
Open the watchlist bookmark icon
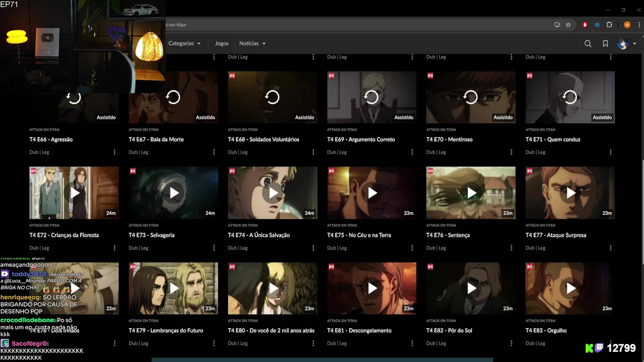tap(605, 44)
